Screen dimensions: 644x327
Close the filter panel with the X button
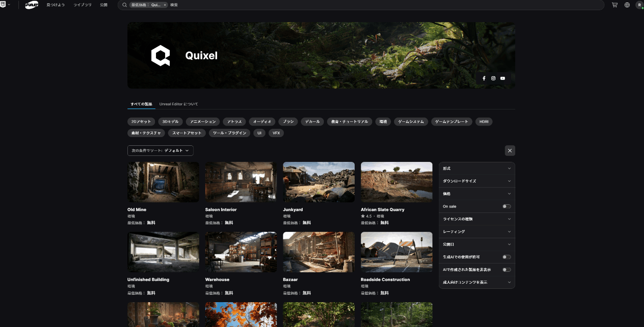pyautogui.click(x=510, y=150)
